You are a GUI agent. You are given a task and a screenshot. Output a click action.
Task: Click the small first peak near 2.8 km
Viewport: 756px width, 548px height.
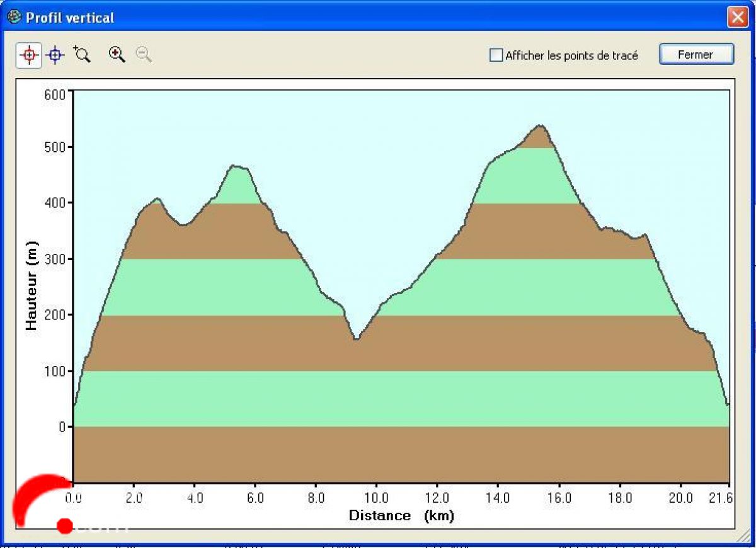tap(157, 199)
